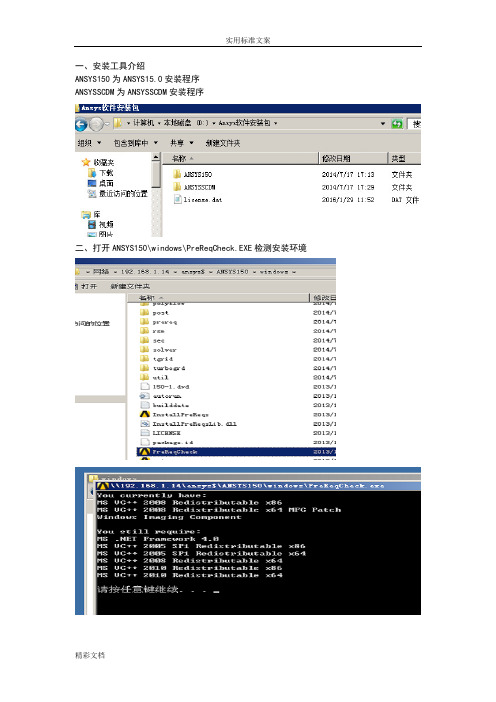Open the ANSYS150 folder icon
The width and height of the screenshot is (496, 702).
[x=177, y=174]
